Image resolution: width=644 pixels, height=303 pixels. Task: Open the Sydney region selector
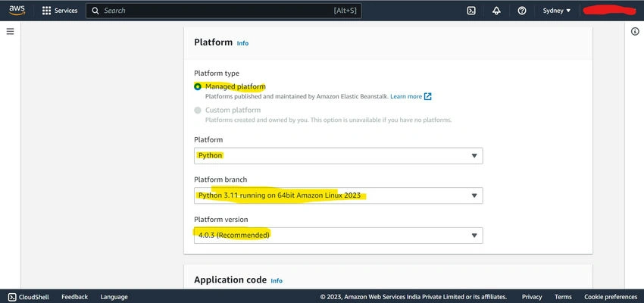point(557,11)
